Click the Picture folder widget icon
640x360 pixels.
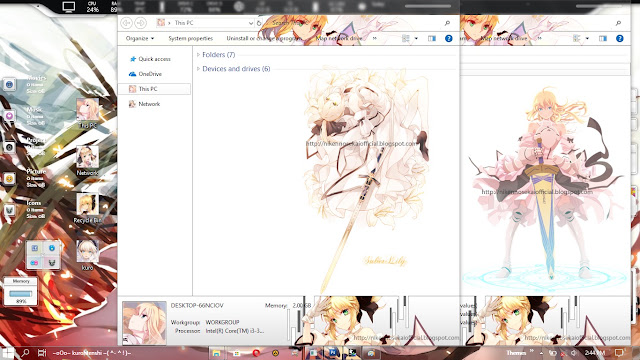[9, 179]
